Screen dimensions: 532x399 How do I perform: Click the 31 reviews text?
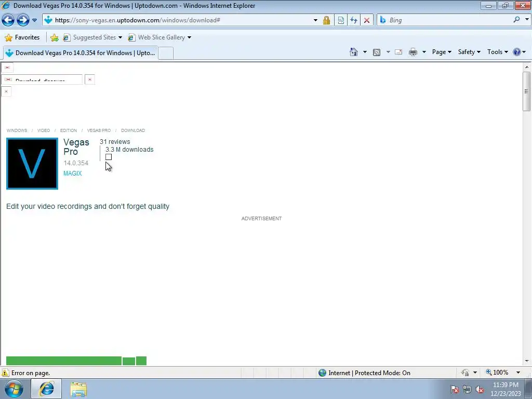tap(115, 142)
